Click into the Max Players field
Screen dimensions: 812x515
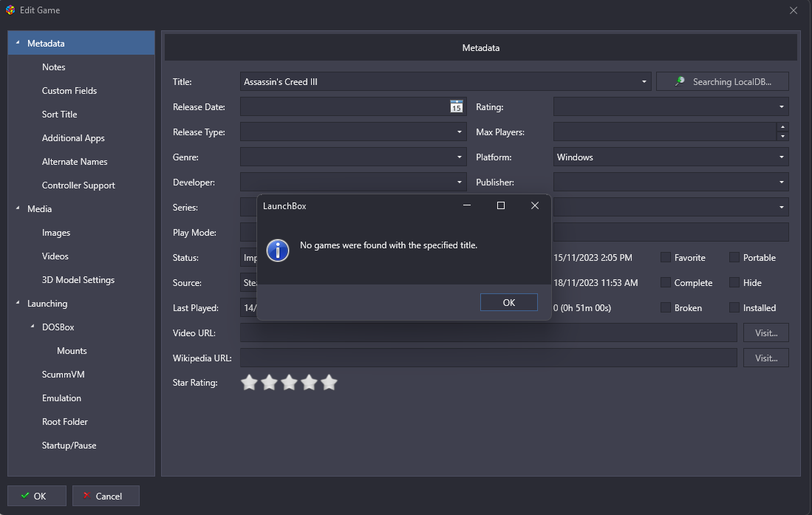(665, 132)
